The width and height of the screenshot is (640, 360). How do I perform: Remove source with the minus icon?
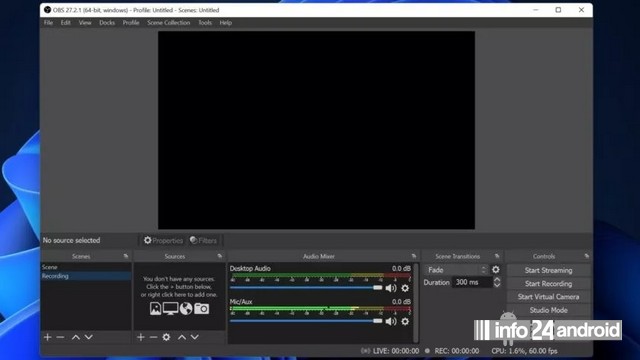tap(153, 337)
